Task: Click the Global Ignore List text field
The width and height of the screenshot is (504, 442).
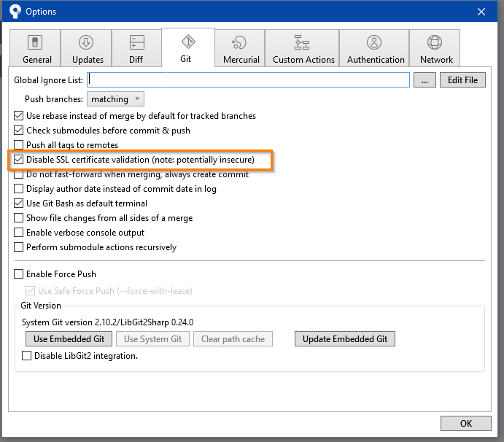Action: [248, 80]
